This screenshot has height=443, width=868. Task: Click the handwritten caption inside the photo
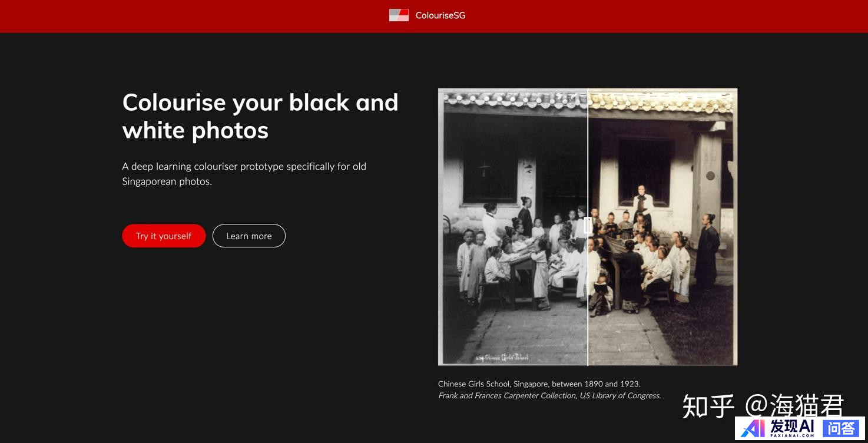pyautogui.click(x=502, y=357)
